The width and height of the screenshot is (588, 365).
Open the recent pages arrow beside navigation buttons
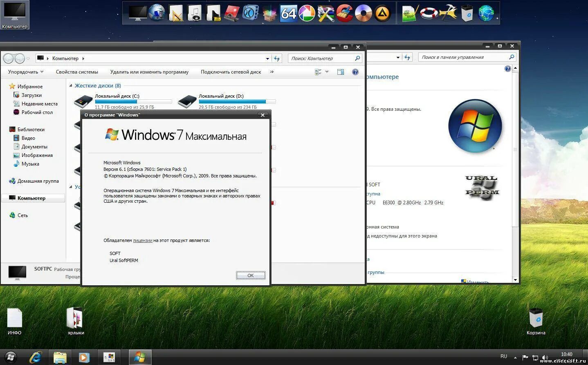(x=28, y=58)
